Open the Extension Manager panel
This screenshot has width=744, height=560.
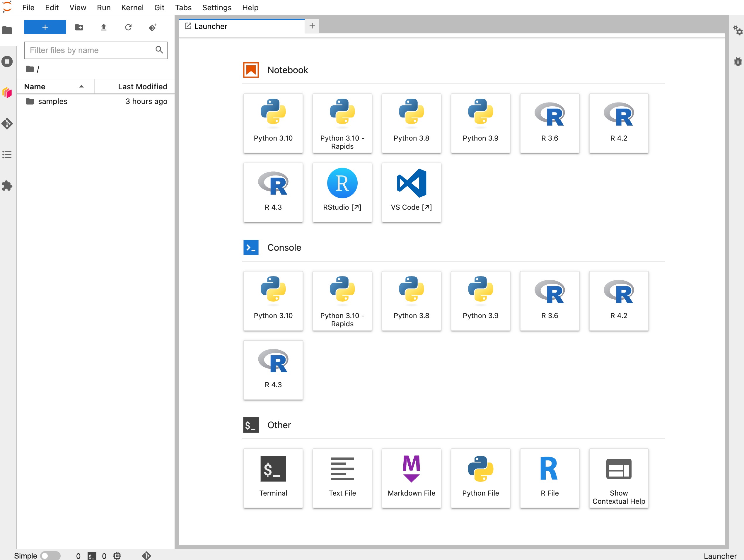(x=7, y=186)
